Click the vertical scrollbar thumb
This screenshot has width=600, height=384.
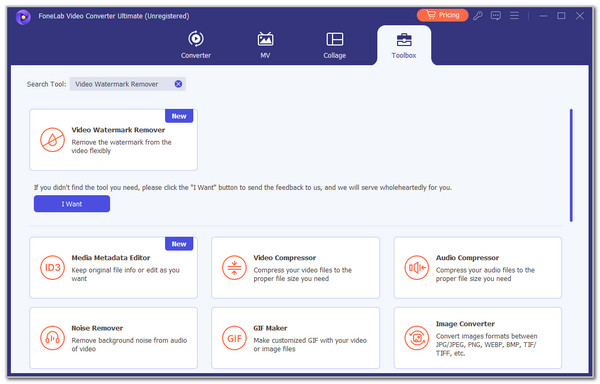[571, 165]
